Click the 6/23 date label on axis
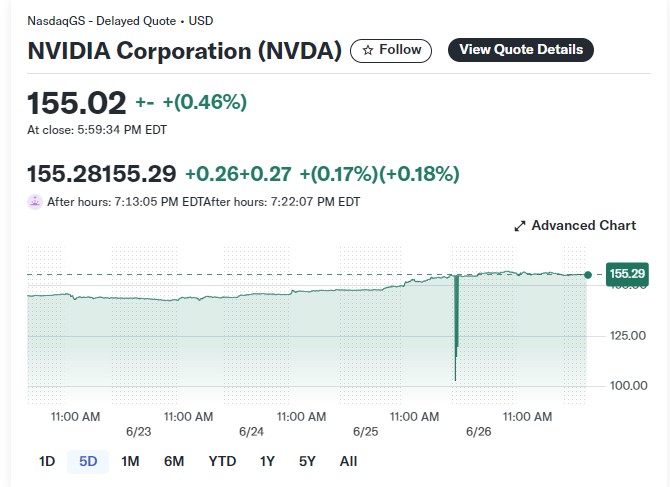 point(138,431)
